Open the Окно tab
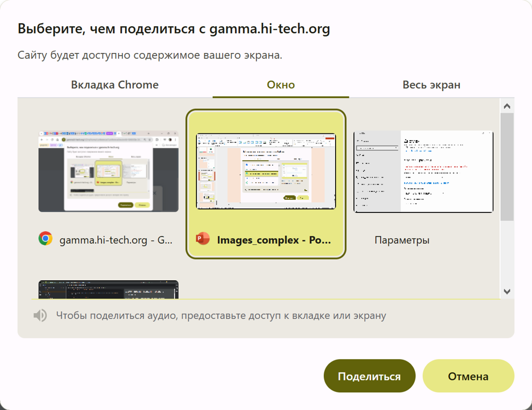Image resolution: width=532 pixels, height=410 pixels. pos(280,84)
